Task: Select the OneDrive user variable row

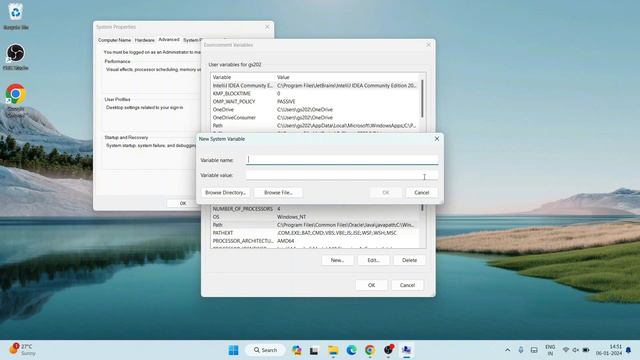Action: point(315,109)
